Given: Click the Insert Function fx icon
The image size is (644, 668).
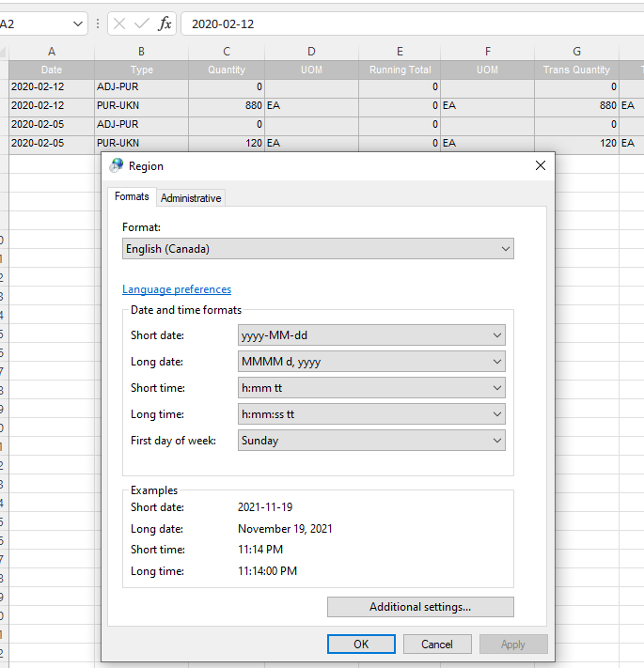Looking at the screenshot, I should (165, 23).
